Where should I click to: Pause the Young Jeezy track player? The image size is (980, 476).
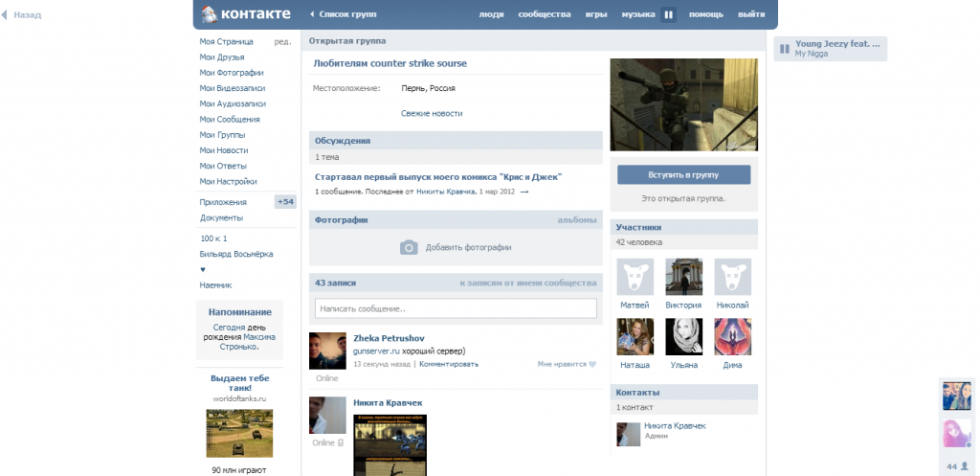tap(784, 49)
